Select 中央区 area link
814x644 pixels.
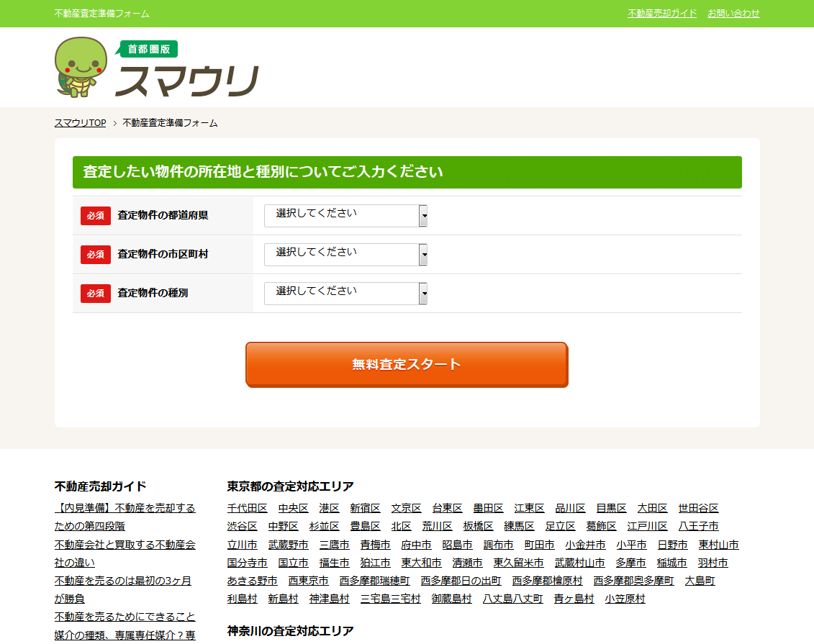294,508
